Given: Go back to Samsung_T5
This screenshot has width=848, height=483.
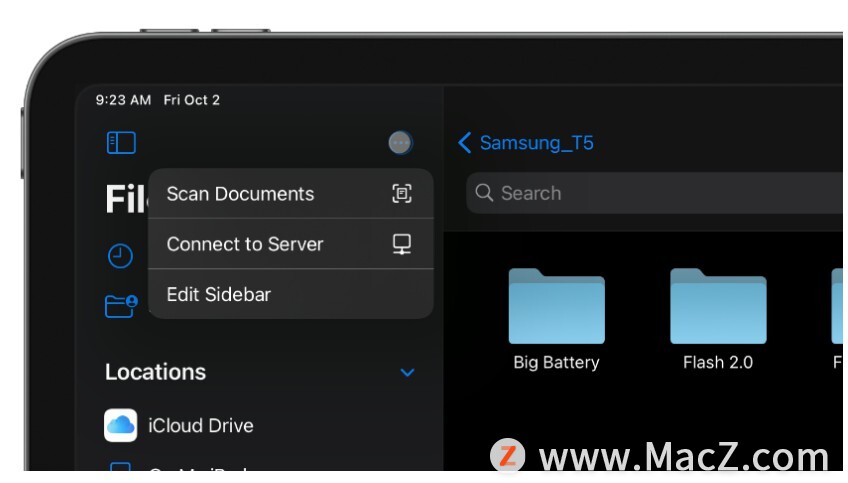Looking at the screenshot, I should [526, 143].
